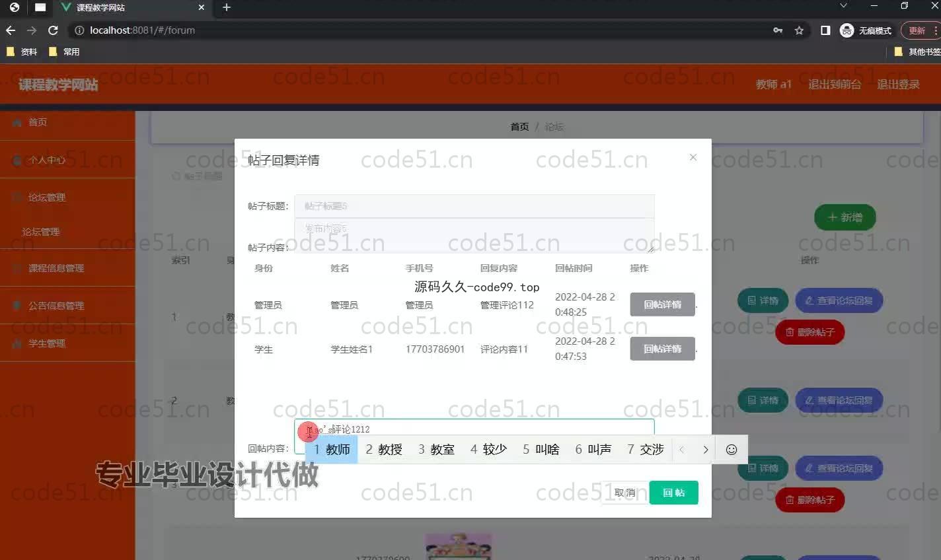This screenshot has height=560, width=941.
Task: Click the 无痕模式 incognito indicator
Action: pyautogui.click(x=866, y=30)
